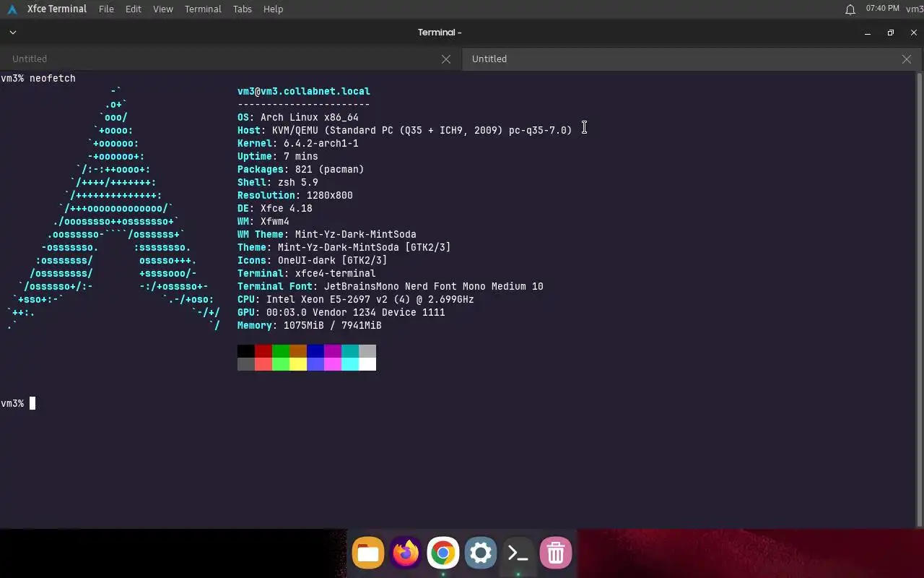The height and width of the screenshot is (578, 924).
Task: Restore the Terminal window size
Action: (891, 33)
